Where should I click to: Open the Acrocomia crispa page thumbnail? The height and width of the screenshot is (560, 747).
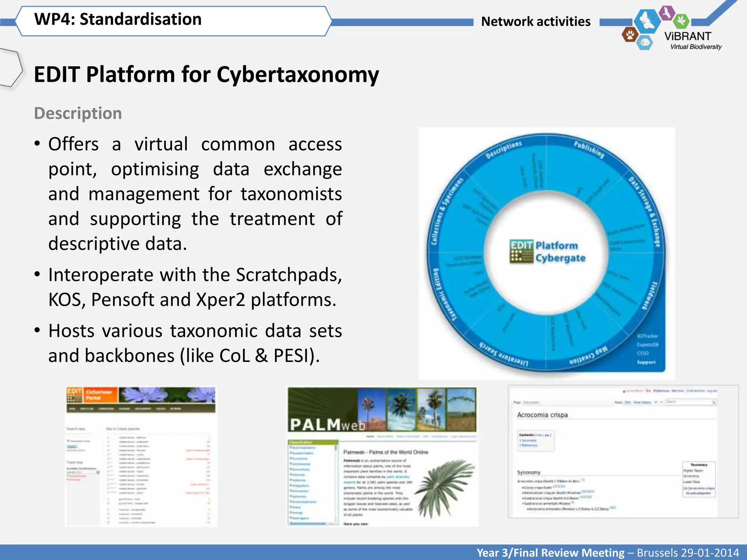(x=623, y=451)
